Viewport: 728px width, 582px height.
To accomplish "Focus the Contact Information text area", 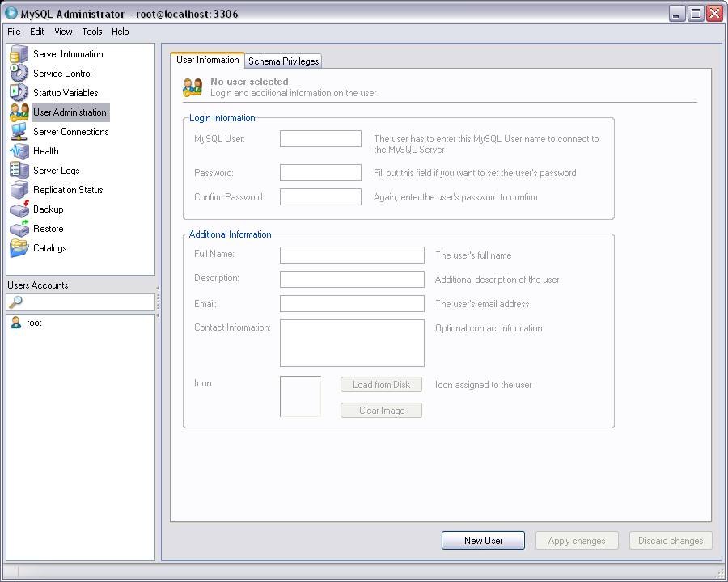I will (x=352, y=343).
